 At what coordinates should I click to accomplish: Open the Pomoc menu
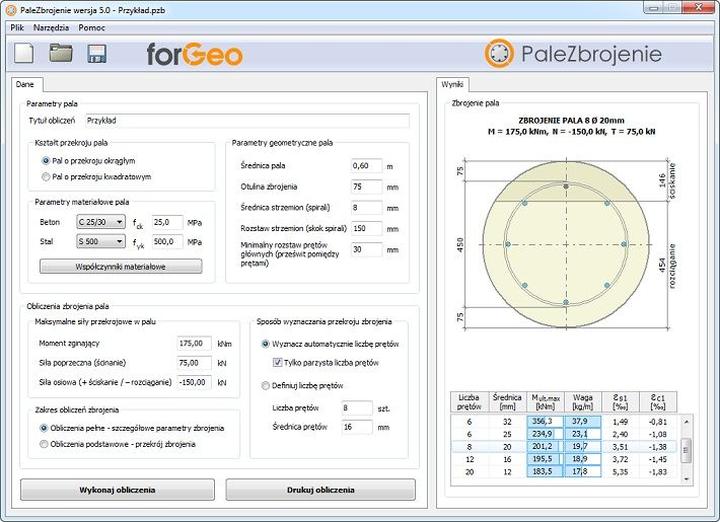coord(91,27)
